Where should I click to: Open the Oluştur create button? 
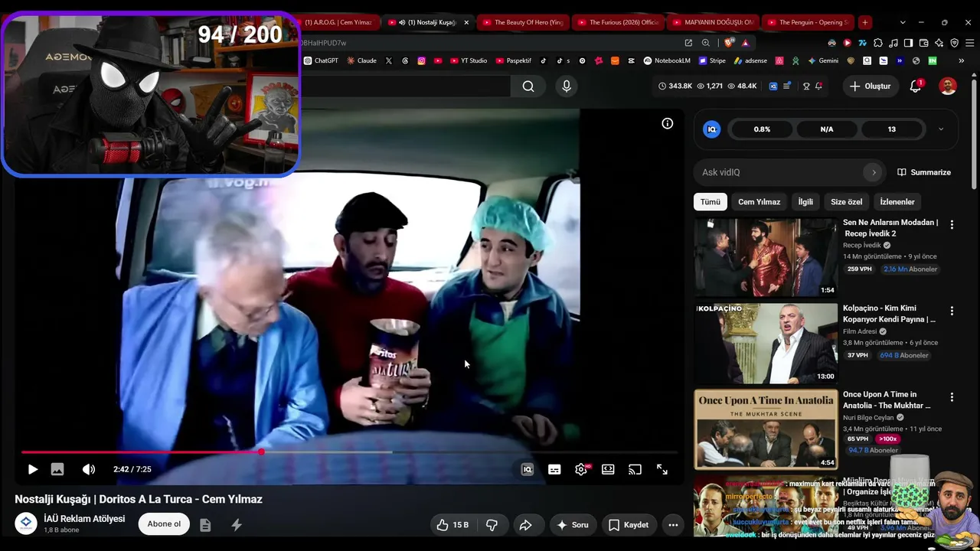pos(871,86)
